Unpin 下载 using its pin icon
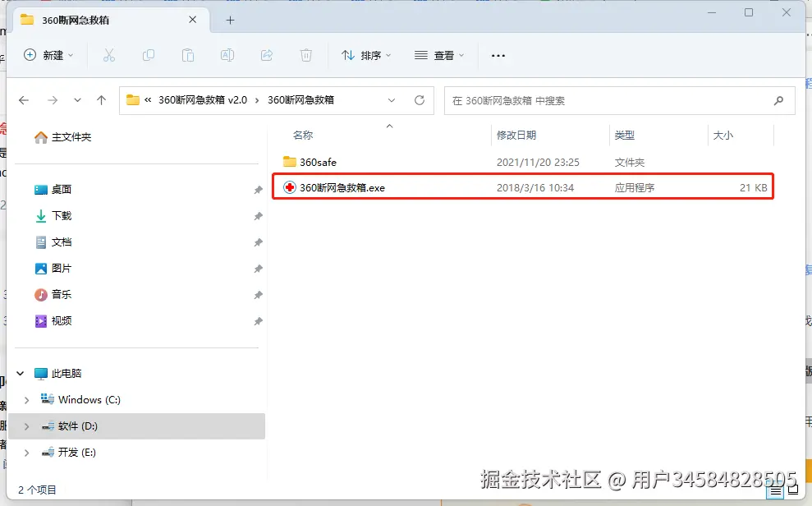 click(258, 217)
